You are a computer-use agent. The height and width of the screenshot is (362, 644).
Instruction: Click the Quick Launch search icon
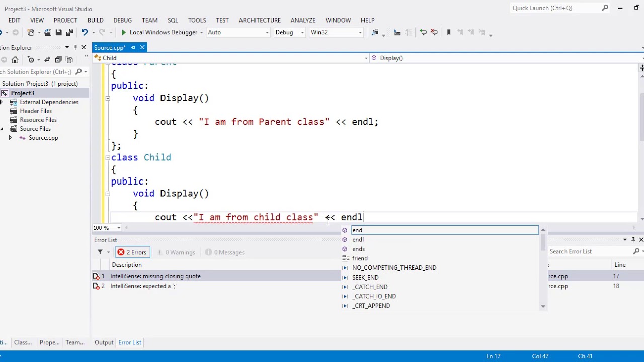coord(605,8)
